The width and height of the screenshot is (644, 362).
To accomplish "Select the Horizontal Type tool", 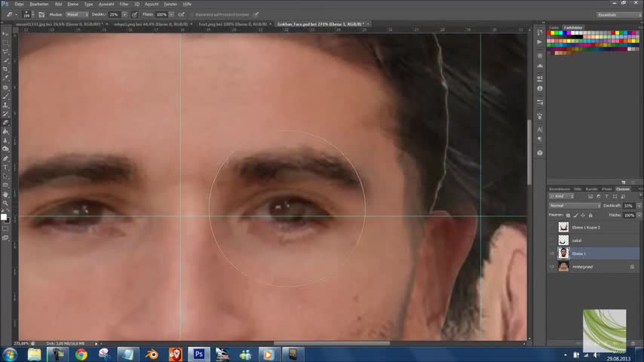I will (x=5, y=167).
